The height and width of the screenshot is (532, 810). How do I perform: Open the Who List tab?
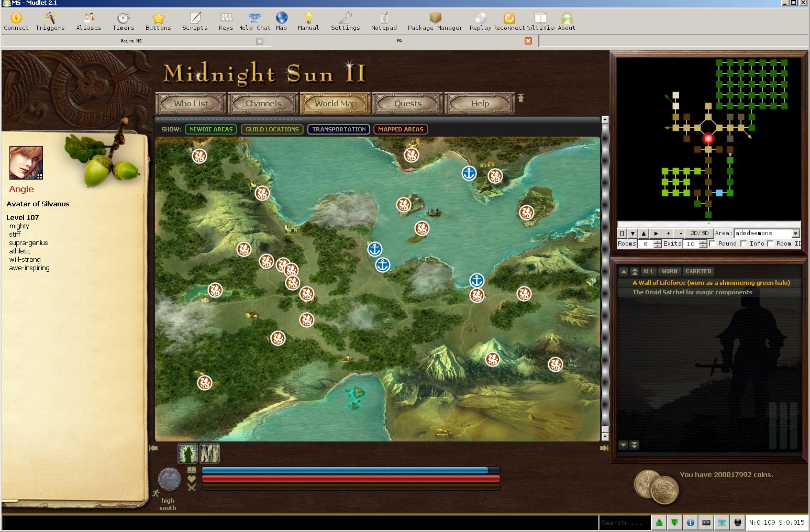tap(191, 103)
